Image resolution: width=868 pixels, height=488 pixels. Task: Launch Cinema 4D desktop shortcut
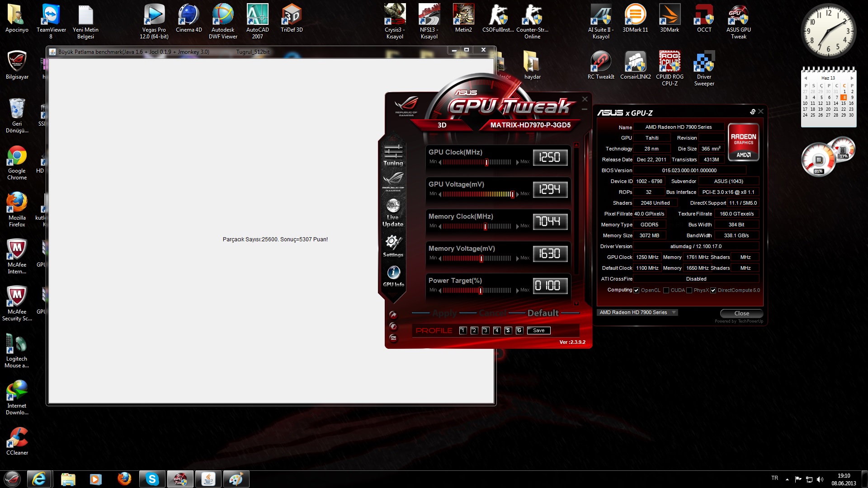pos(189,19)
